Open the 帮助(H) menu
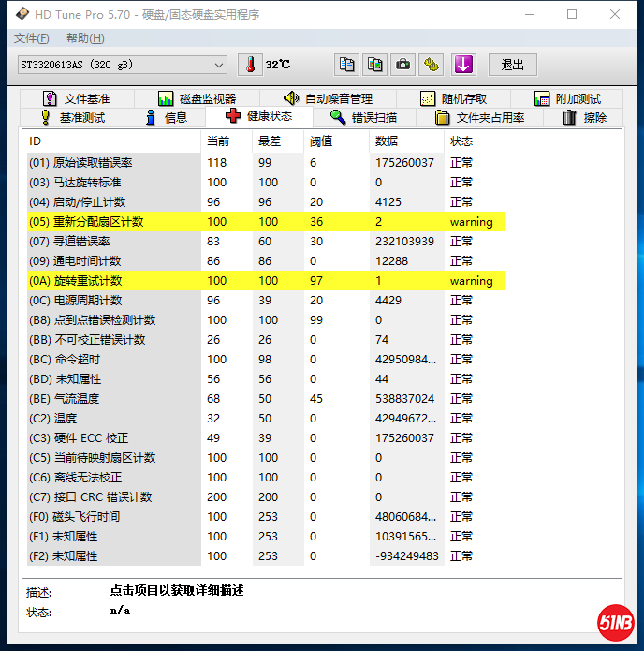644x651 pixels. tap(85, 38)
